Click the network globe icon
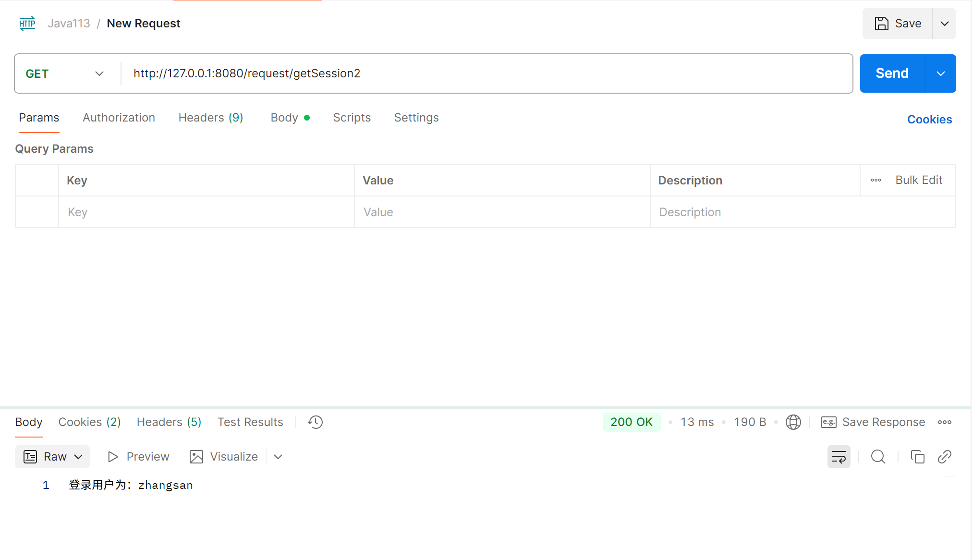Viewport: 973px width, 560px height. (x=793, y=422)
